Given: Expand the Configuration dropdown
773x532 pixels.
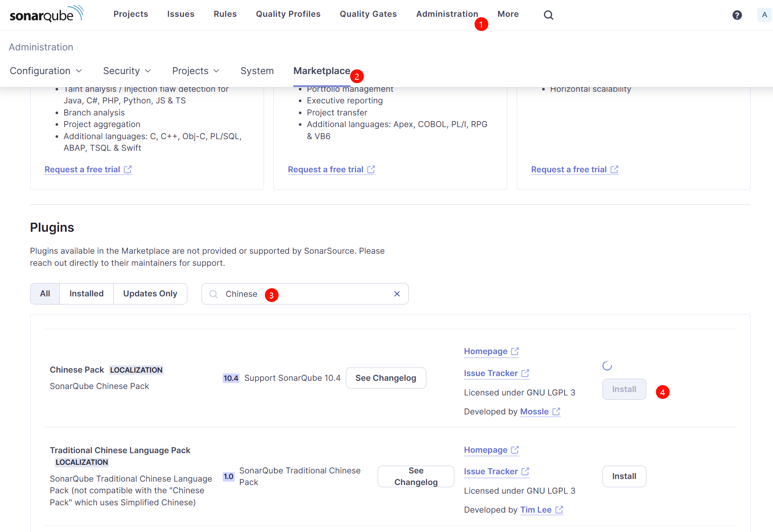Looking at the screenshot, I should coord(46,71).
